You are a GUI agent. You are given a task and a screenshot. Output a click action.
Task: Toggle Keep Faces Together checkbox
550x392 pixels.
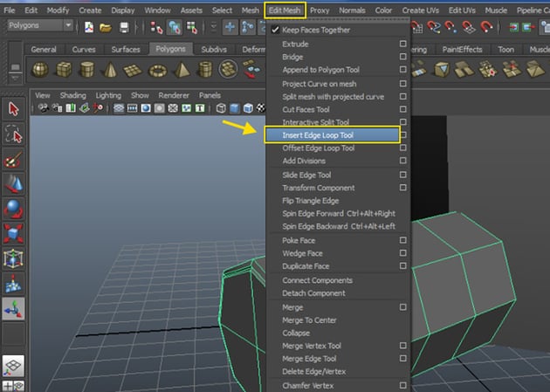pyautogui.click(x=275, y=31)
